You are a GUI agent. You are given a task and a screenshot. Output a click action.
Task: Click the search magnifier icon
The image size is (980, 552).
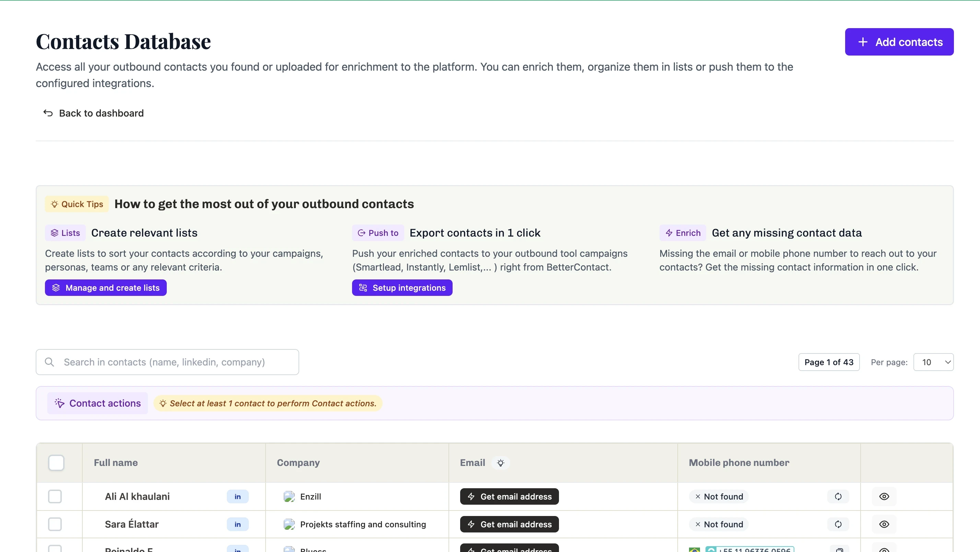pyautogui.click(x=49, y=362)
